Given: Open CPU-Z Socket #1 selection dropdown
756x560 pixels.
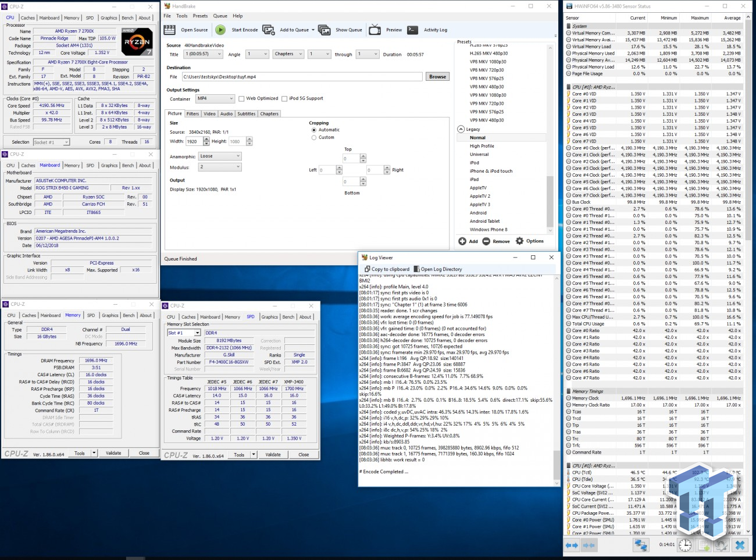Looking at the screenshot, I should click(x=51, y=142).
